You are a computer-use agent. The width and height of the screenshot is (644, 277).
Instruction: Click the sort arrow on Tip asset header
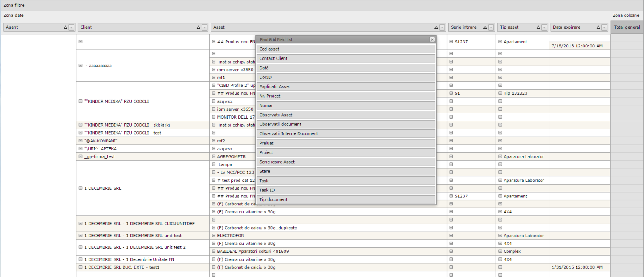pyautogui.click(x=538, y=27)
